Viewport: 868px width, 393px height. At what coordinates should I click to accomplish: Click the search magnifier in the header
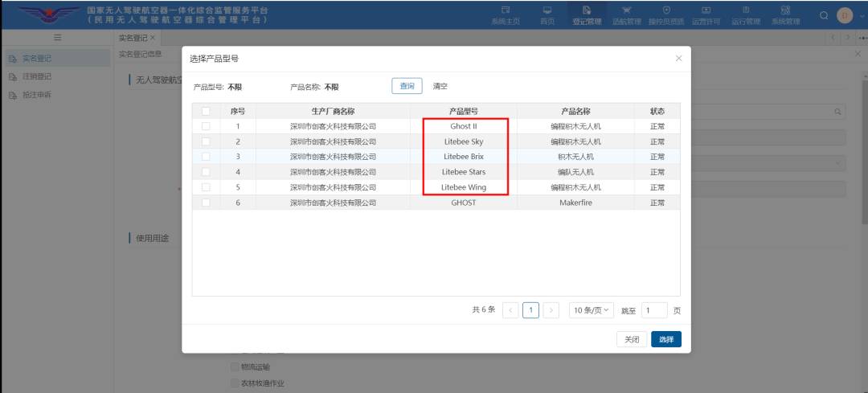click(x=824, y=15)
